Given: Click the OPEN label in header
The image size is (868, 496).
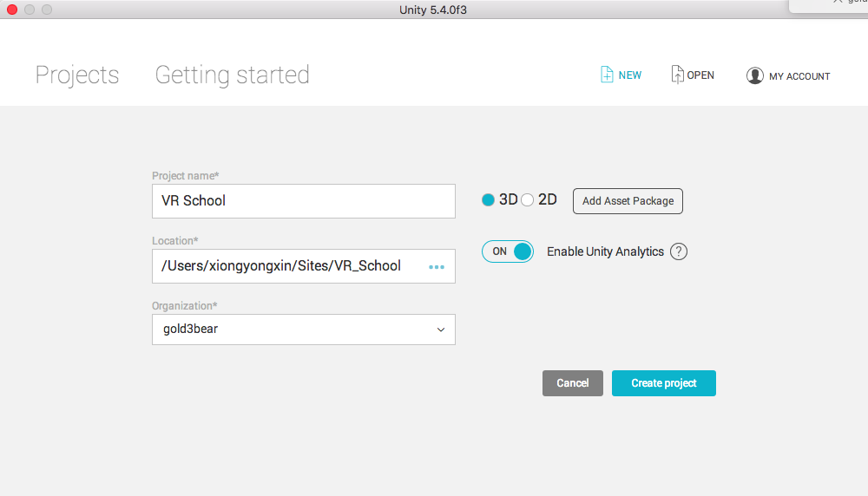Looking at the screenshot, I should tap(700, 75).
